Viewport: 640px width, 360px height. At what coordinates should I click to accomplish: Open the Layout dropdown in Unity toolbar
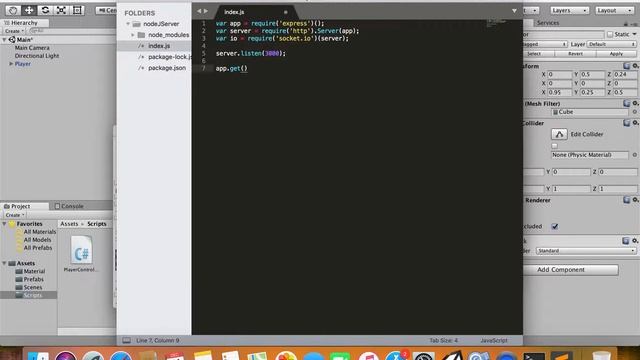point(614,10)
